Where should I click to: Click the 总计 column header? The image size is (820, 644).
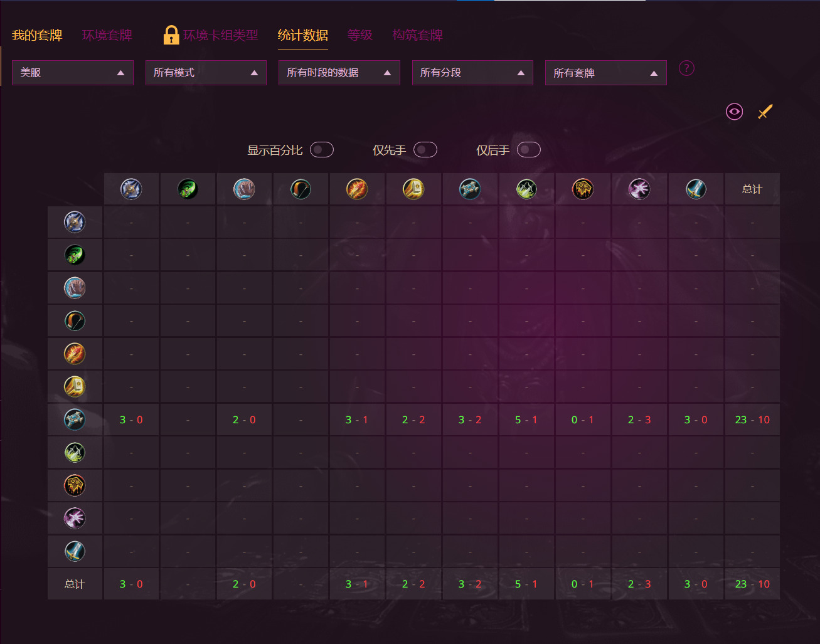(752, 189)
